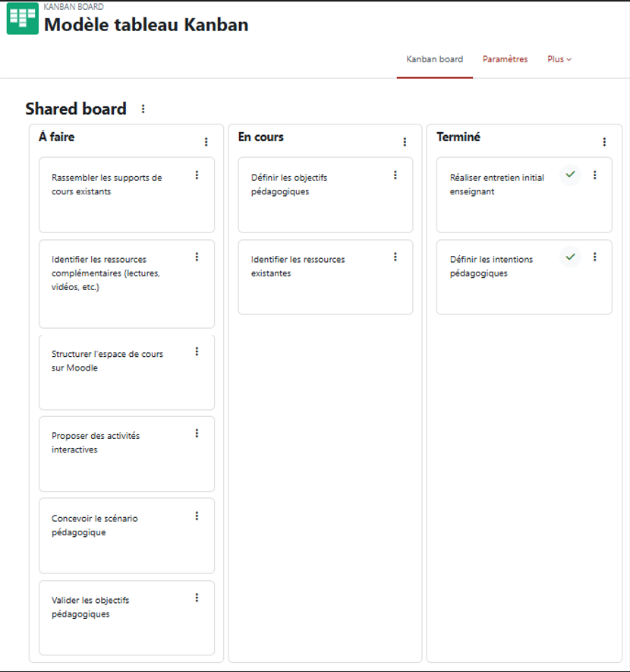Click the À faire column title
Viewport: 630px width, 672px height.
pos(56,137)
